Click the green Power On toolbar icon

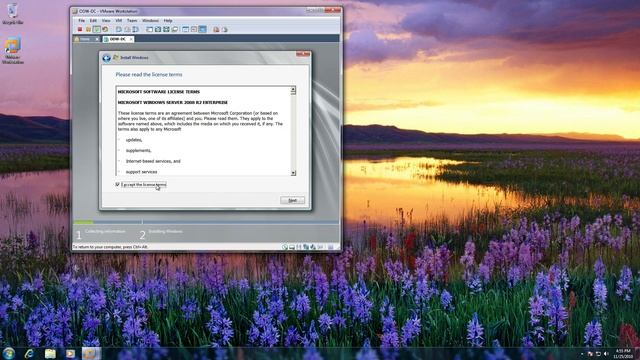[97, 29]
